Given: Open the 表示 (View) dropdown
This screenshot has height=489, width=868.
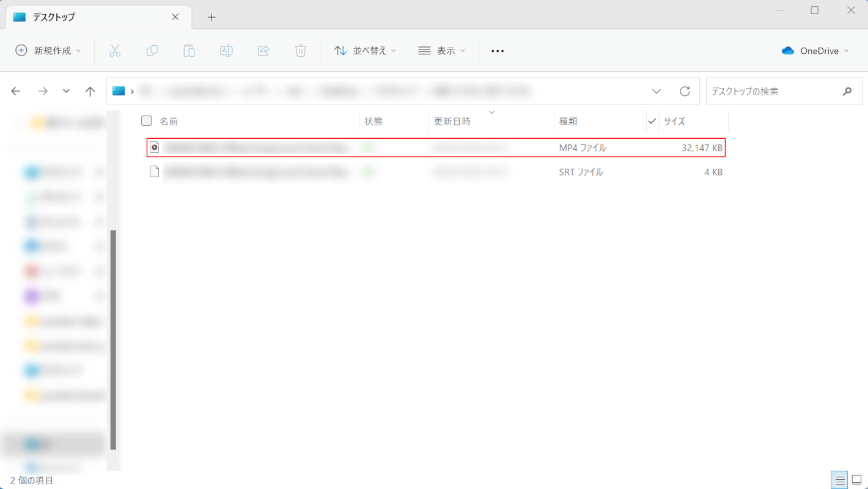Looking at the screenshot, I should (441, 51).
